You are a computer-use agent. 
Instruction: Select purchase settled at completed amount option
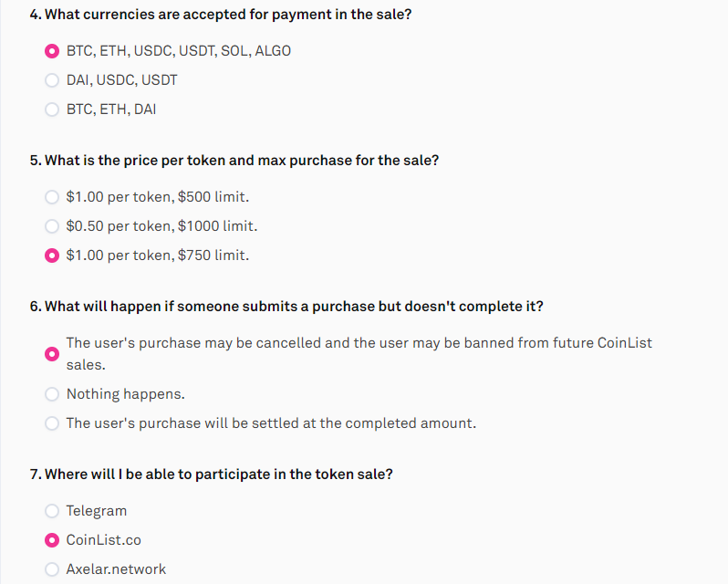(51, 423)
